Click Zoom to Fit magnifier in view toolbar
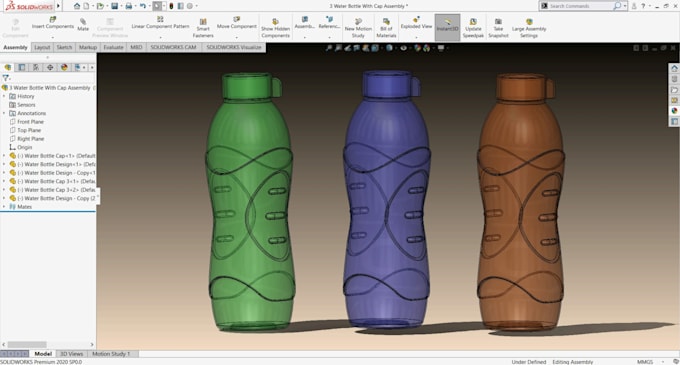 (x=329, y=48)
